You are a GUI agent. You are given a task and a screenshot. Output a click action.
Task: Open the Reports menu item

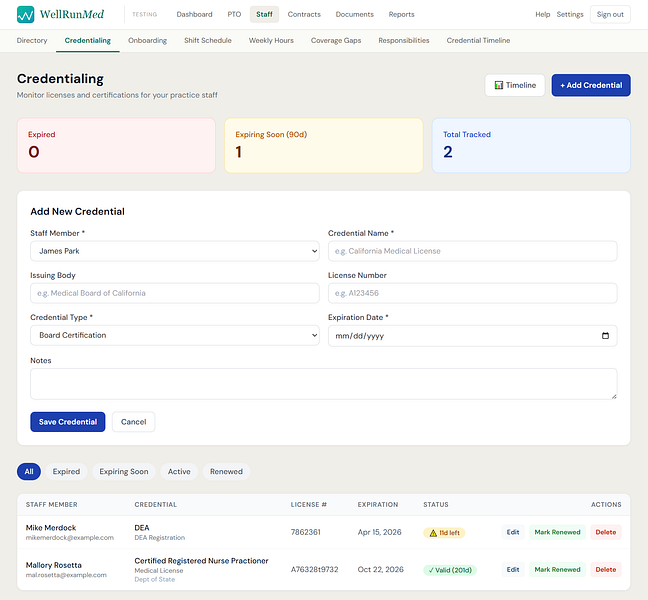point(401,14)
